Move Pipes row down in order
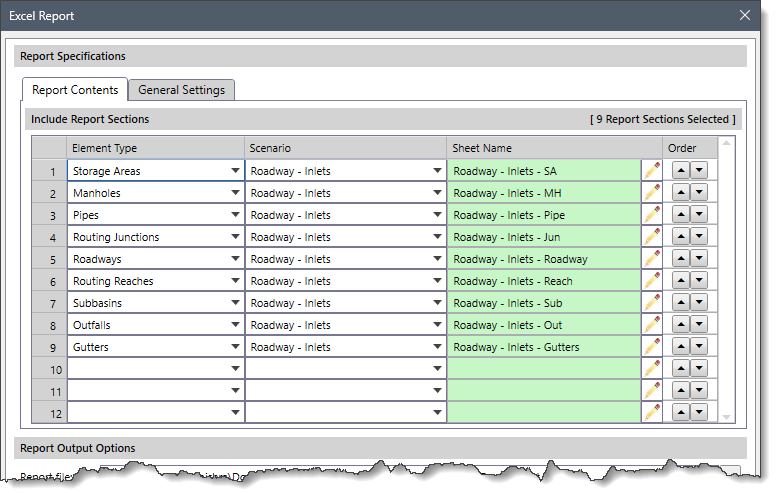The image size is (776, 493). coord(699,214)
